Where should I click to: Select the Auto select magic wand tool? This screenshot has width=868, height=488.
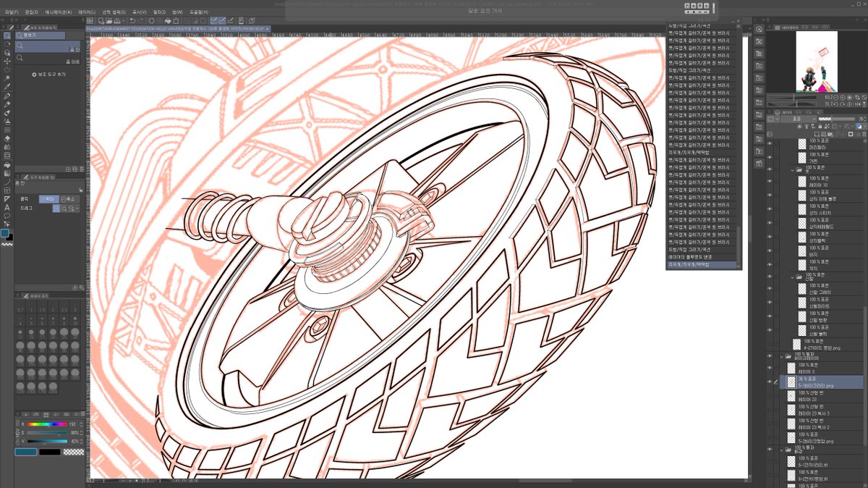pos(7,78)
